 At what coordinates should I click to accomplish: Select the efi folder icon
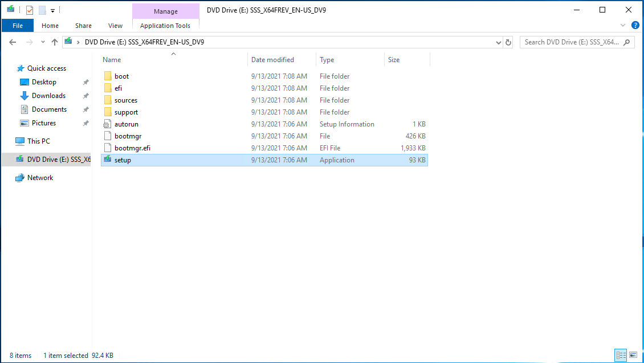(x=108, y=88)
